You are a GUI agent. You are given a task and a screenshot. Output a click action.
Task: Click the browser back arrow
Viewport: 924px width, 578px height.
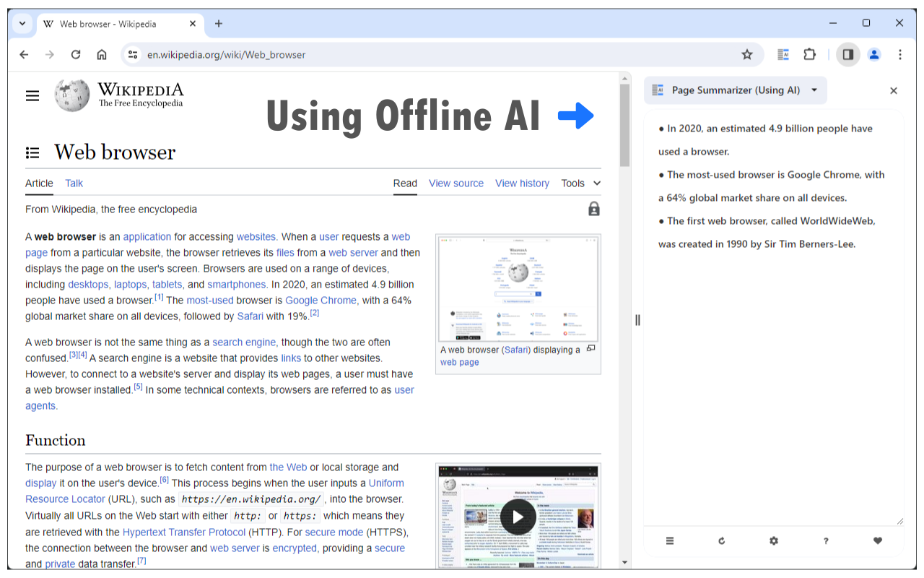pyautogui.click(x=24, y=54)
